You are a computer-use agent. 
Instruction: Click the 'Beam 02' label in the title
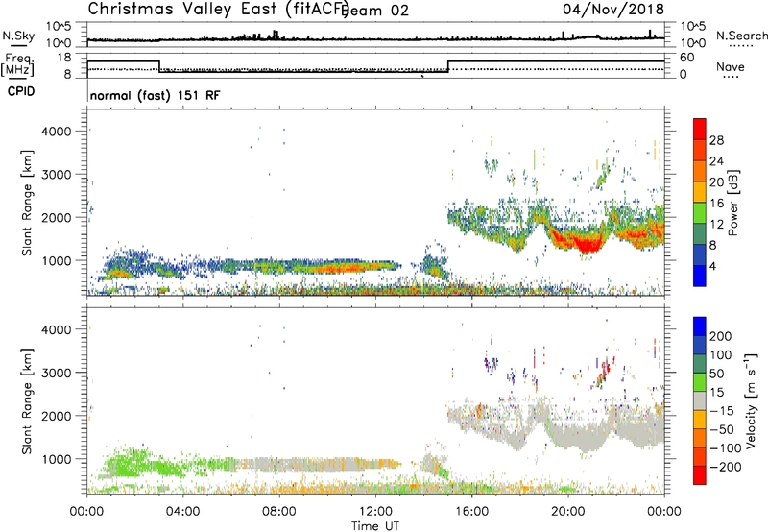[374, 11]
